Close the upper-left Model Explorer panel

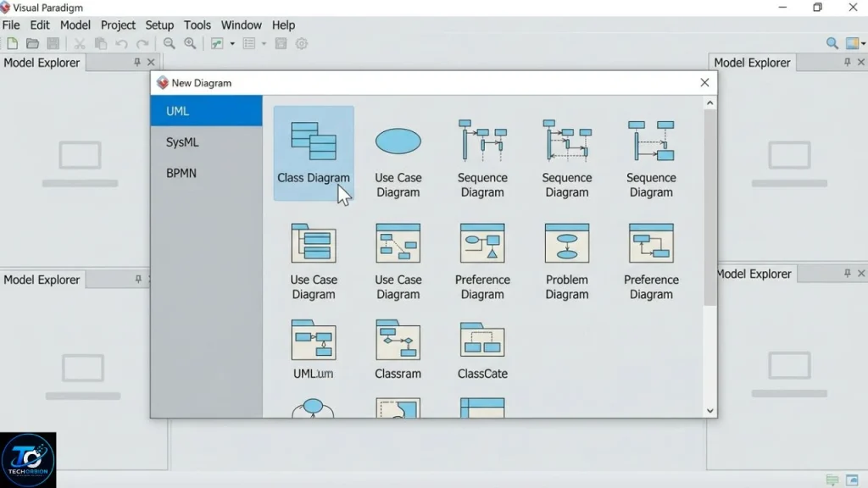coord(151,62)
